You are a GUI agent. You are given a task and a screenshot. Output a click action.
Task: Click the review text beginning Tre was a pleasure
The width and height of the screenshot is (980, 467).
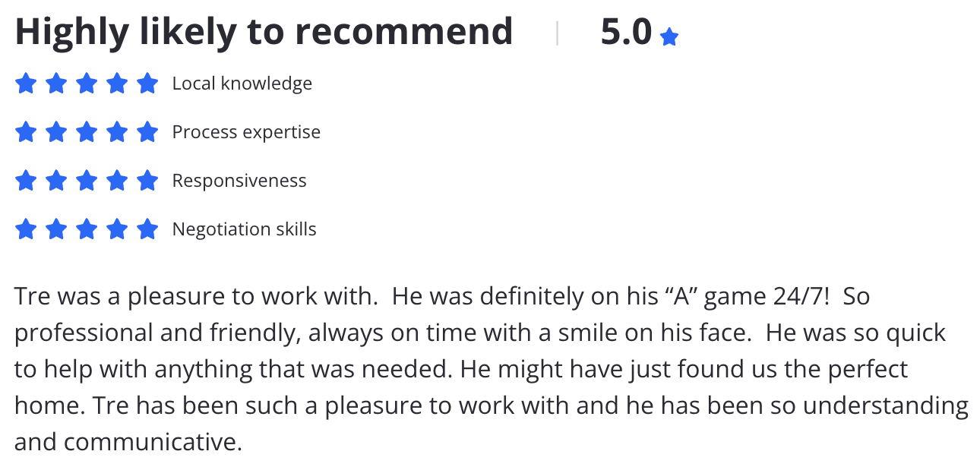(x=492, y=368)
